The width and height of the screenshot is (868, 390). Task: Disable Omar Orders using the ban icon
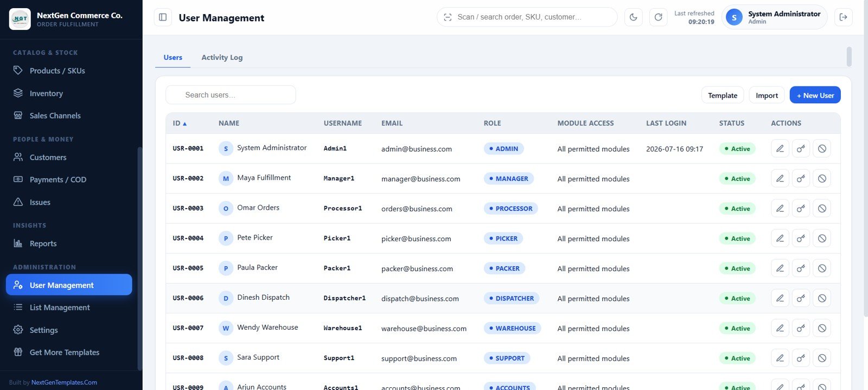(822, 209)
